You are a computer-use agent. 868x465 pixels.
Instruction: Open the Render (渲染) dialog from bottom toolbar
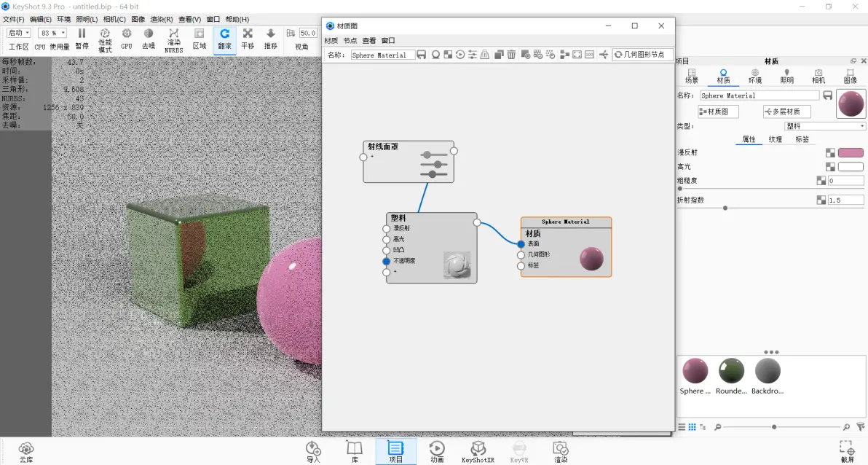[x=560, y=452]
